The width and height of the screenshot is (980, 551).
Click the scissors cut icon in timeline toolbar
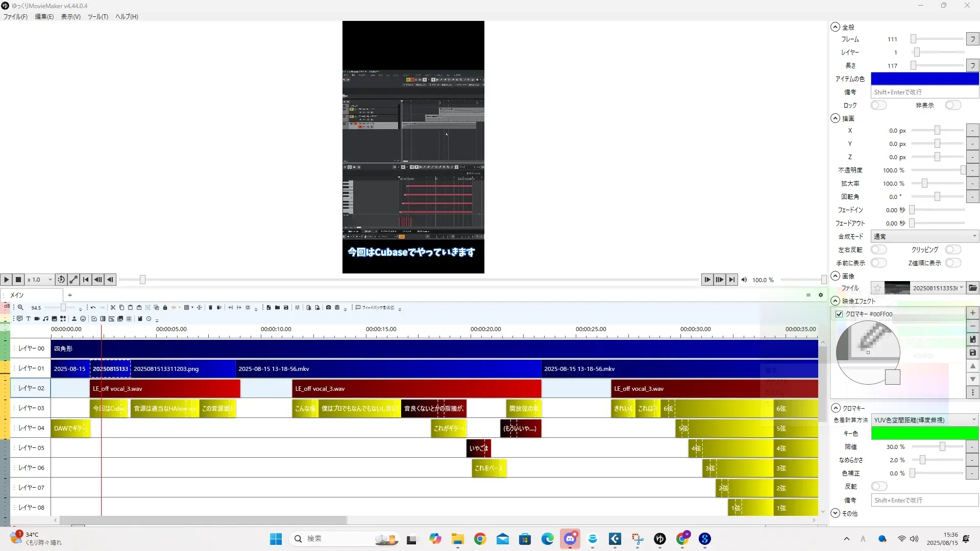[113, 308]
